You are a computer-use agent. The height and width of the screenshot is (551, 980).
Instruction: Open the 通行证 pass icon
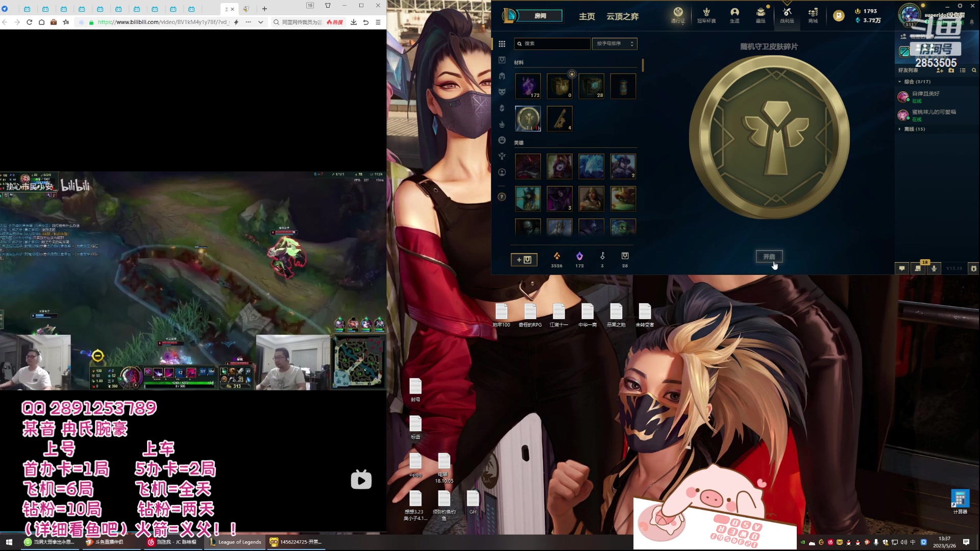click(x=678, y=15)
